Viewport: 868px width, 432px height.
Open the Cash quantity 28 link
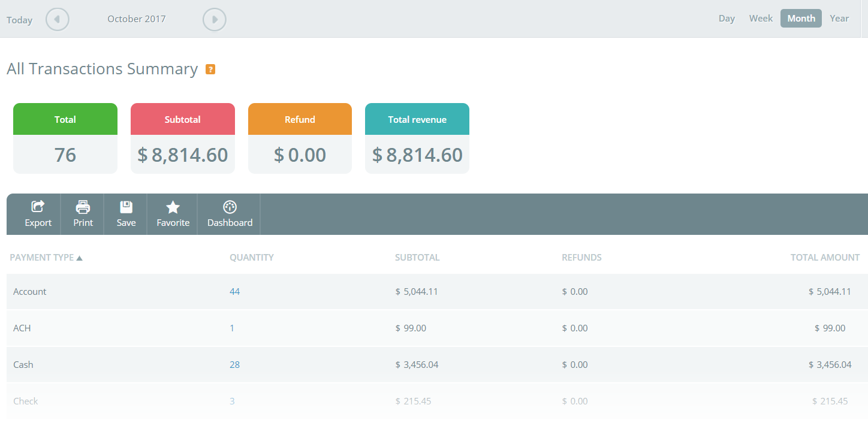[x=234, y=364]
